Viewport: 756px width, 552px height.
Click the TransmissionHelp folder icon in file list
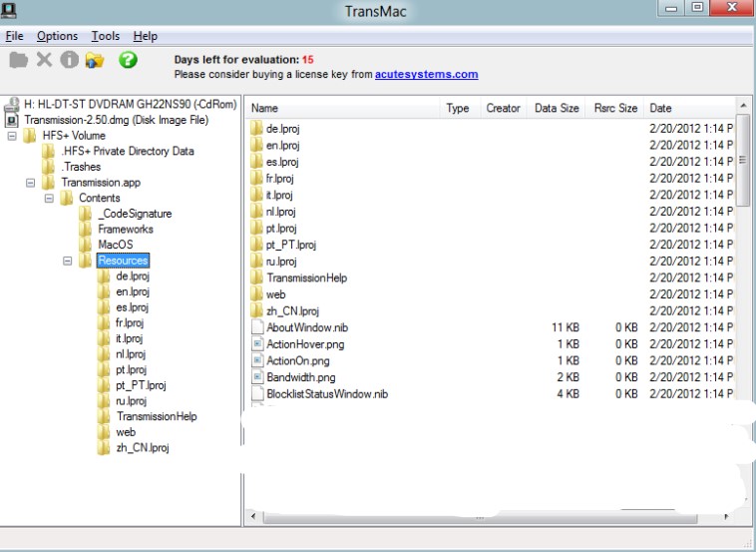coord(256,277)
